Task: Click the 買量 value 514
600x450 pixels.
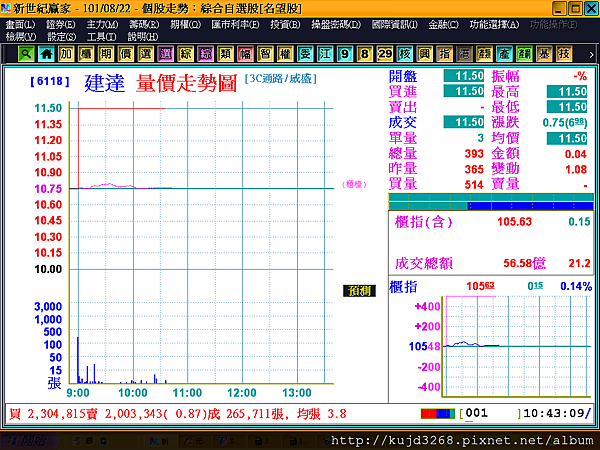Action: [x=474, y=185]
